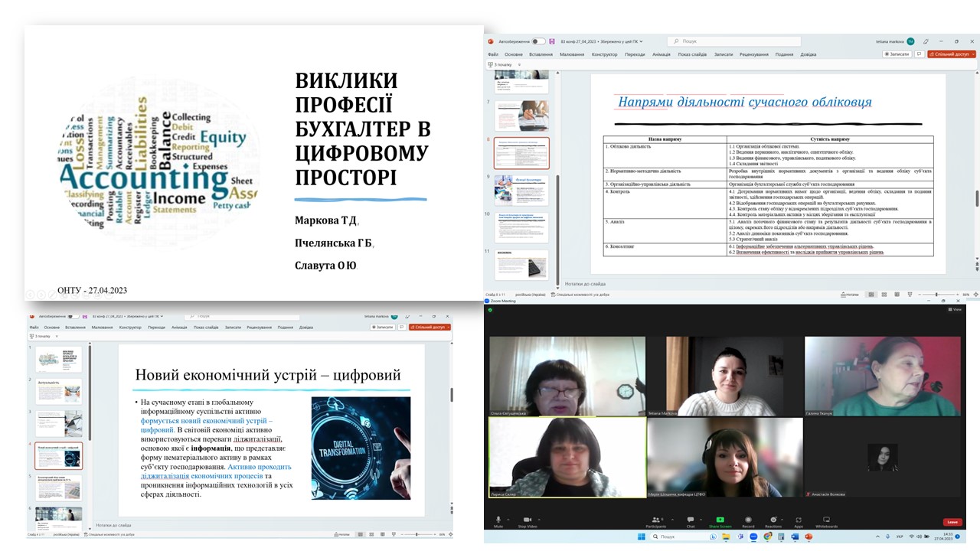Viewport: 980px width, 551px height.
Task: Mute microphone in Zoom meeting
Action: pos(498,521)
